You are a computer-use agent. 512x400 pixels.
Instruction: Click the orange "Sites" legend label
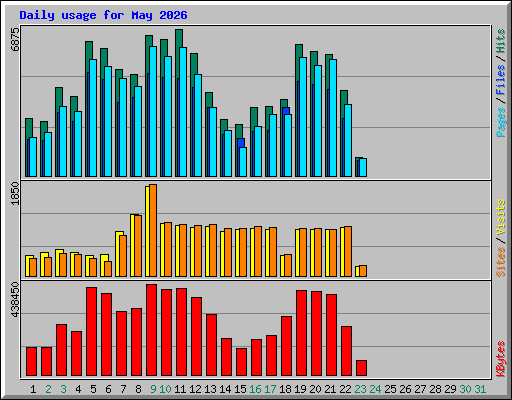click(500, 262)
